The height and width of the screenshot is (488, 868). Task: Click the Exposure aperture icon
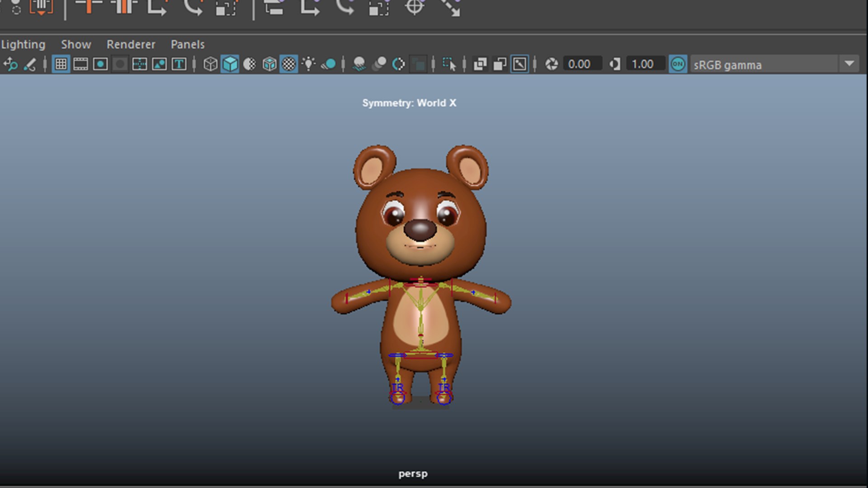coord(551,64)
